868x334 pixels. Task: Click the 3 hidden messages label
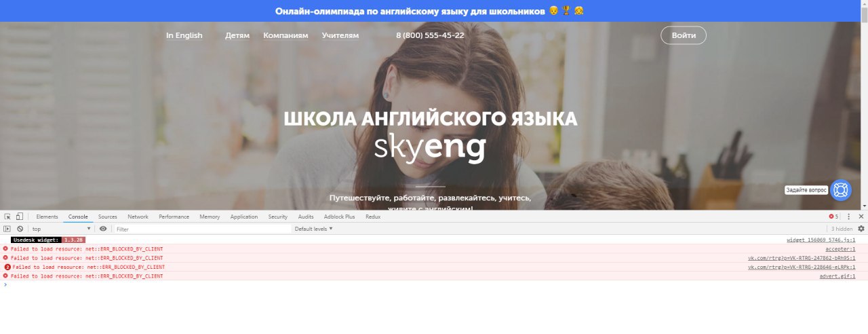[x=842, y=229]
